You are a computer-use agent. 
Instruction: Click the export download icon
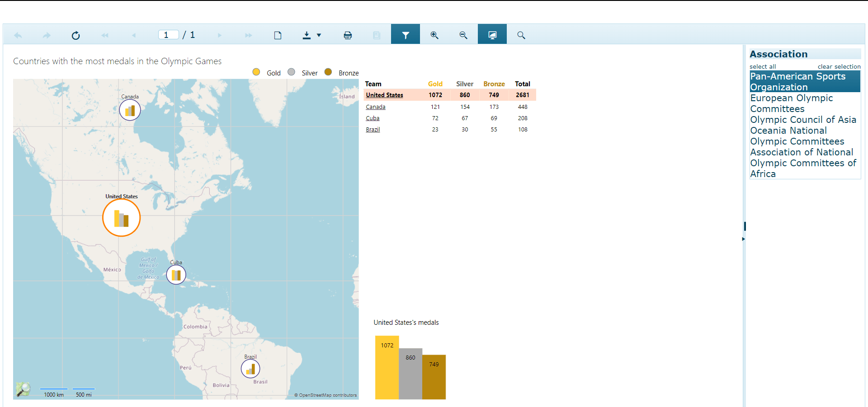tap(307, 35)
